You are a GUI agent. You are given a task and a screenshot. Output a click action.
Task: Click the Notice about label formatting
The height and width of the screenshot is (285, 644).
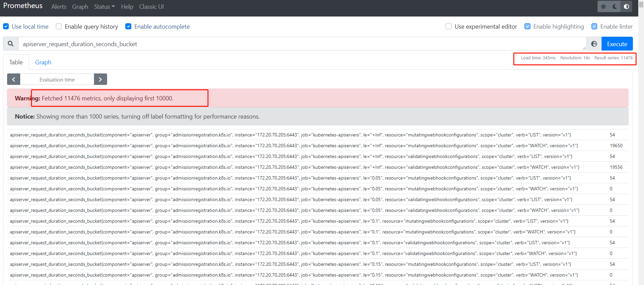(318, 117)
